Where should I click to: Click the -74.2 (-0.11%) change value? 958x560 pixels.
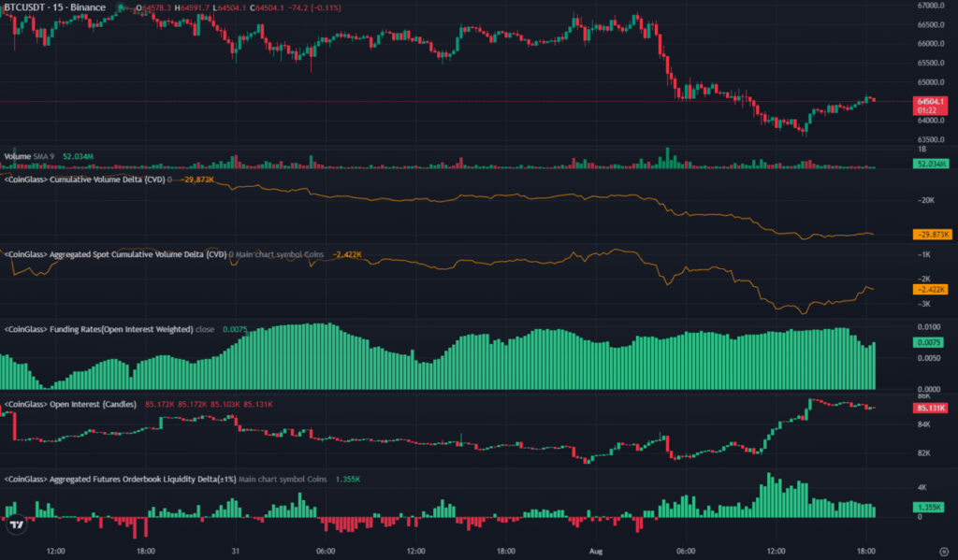pyautogui.click(x=314, y=7)
